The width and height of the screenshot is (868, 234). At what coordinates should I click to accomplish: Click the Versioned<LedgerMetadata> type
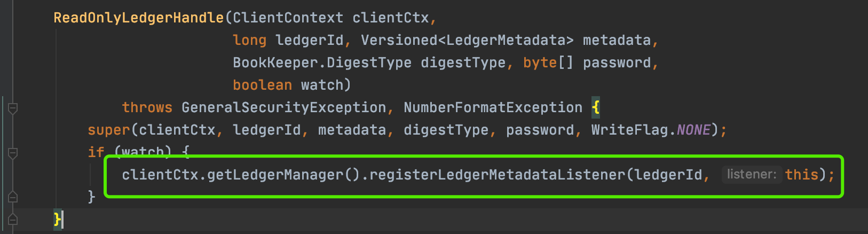click(468, 40)
